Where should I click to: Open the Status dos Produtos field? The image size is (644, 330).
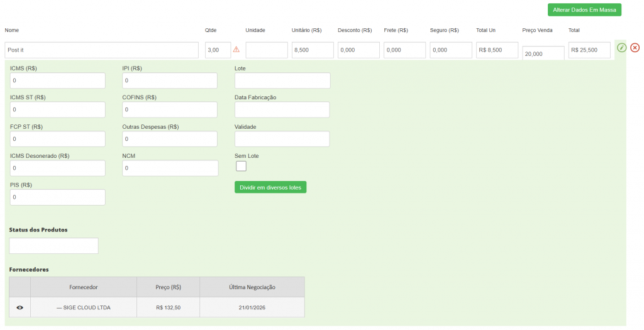54,246
